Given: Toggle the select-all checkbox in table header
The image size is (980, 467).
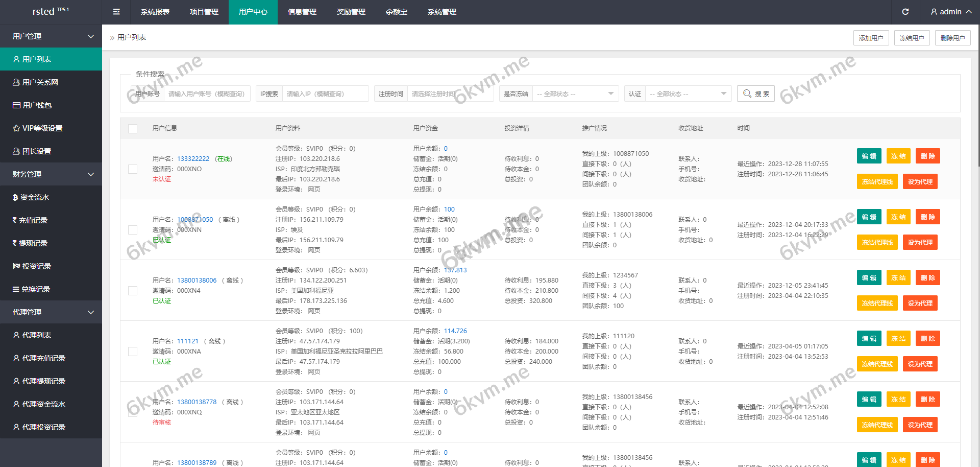Looking at the screenshot, I should click(133, 128).
